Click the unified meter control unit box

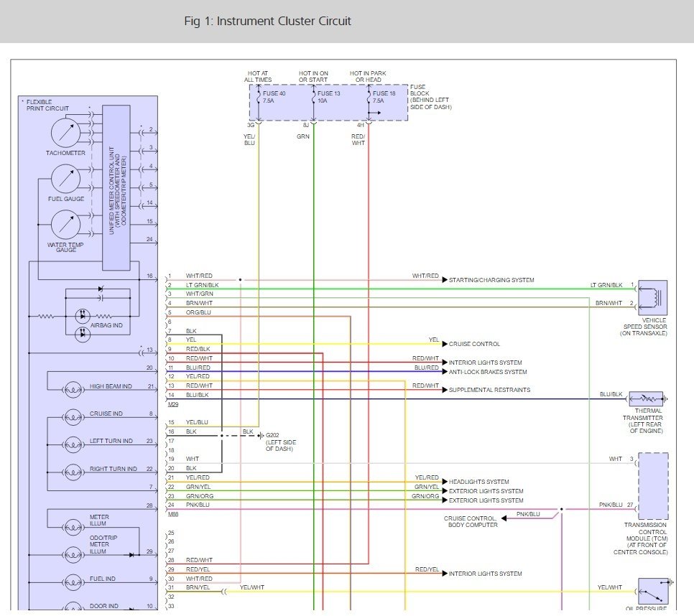(116, 187)
